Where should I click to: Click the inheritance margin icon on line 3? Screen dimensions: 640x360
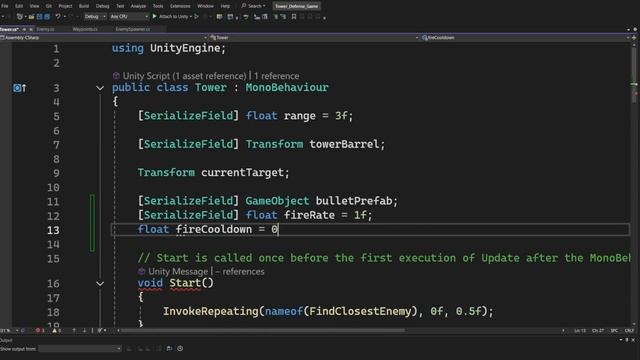pyautogui.click(x=20, y=88)
